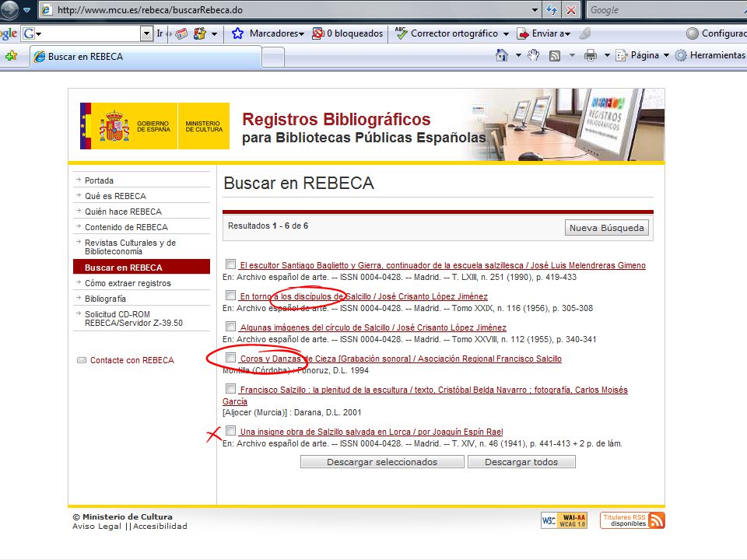Open 'Bibliografía' in sidebar
This screenshot has width=747, height=560.
105,299
